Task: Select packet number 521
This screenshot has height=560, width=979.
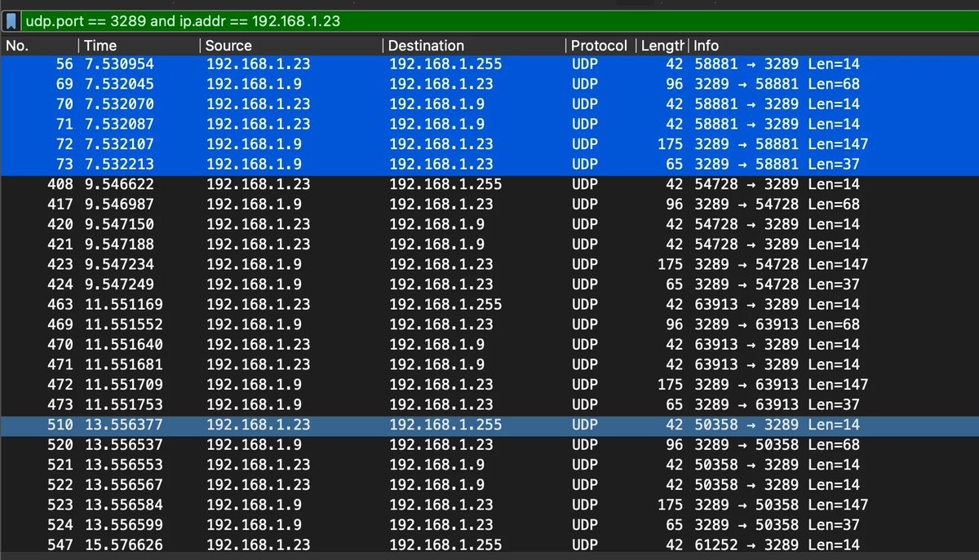Action: pyautogui.click(x=489, y=465)
